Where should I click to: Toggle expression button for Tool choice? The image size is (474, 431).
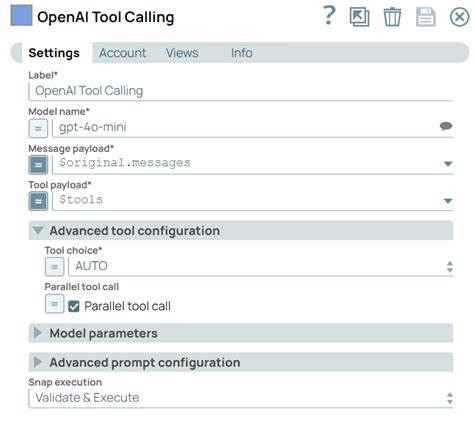pos(54,267)
